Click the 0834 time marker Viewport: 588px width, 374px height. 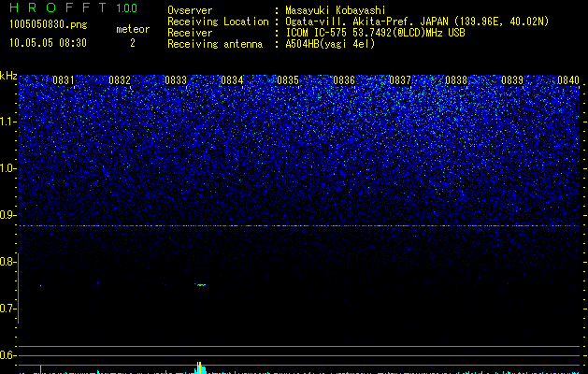232,80
